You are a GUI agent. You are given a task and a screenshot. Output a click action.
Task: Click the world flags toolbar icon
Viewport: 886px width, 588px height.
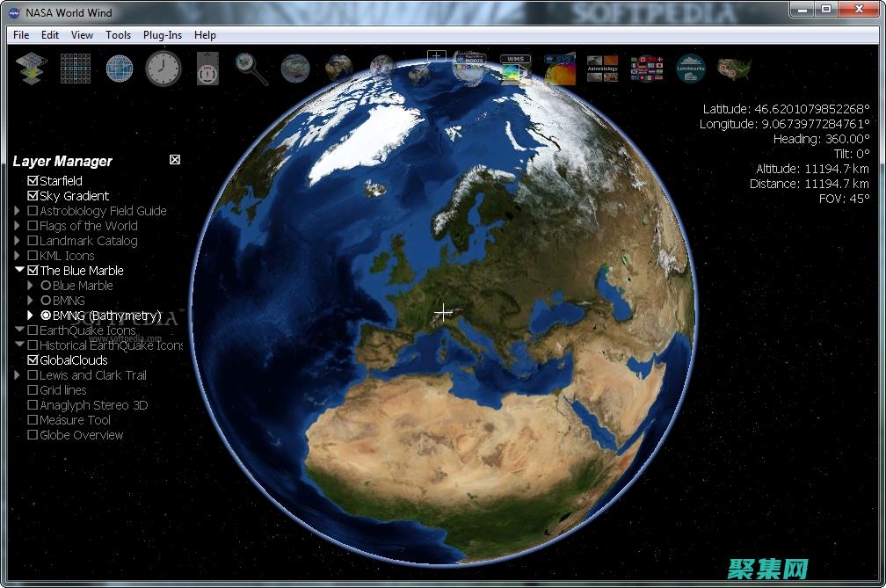coord(646,68)
